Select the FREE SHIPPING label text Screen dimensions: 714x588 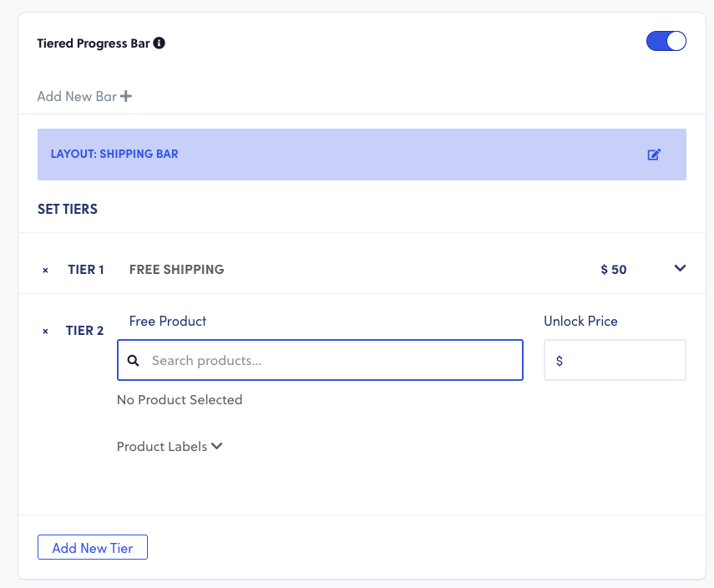(176, 269)
